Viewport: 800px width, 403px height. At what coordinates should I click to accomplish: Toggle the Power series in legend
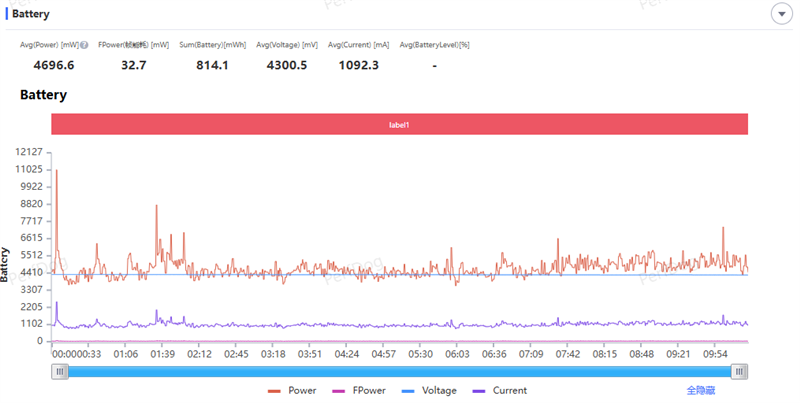point(291,390)
